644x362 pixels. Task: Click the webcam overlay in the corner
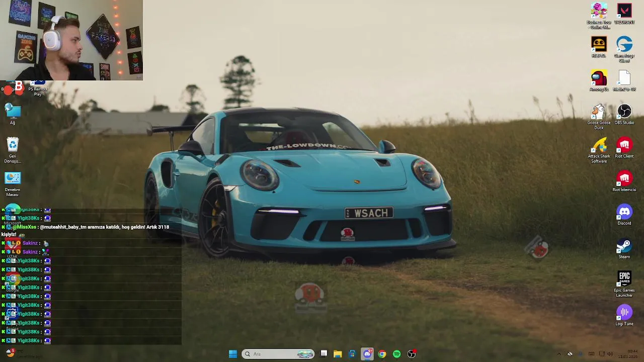[x=71, y=40]
